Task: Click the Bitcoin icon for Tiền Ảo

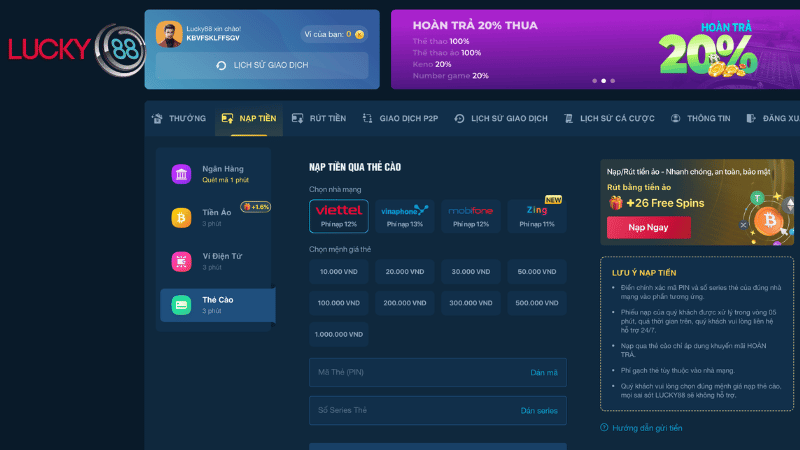Action: 181,218
